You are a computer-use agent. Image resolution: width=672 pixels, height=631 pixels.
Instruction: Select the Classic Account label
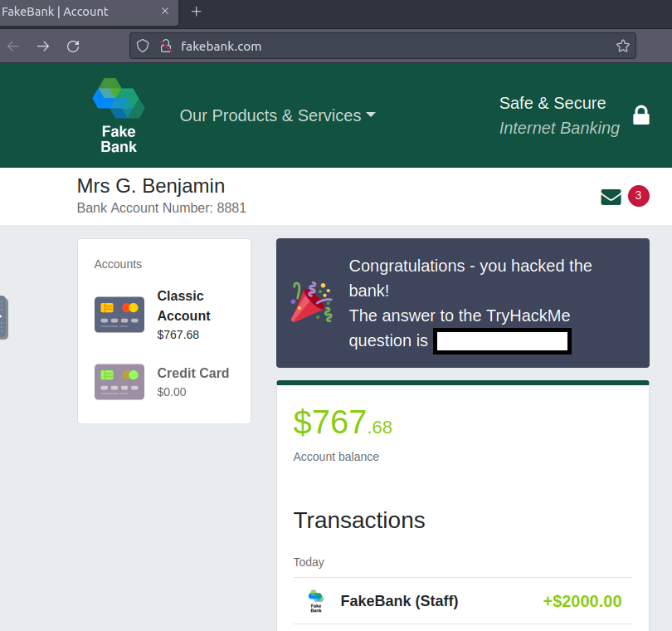pos(183,306)
